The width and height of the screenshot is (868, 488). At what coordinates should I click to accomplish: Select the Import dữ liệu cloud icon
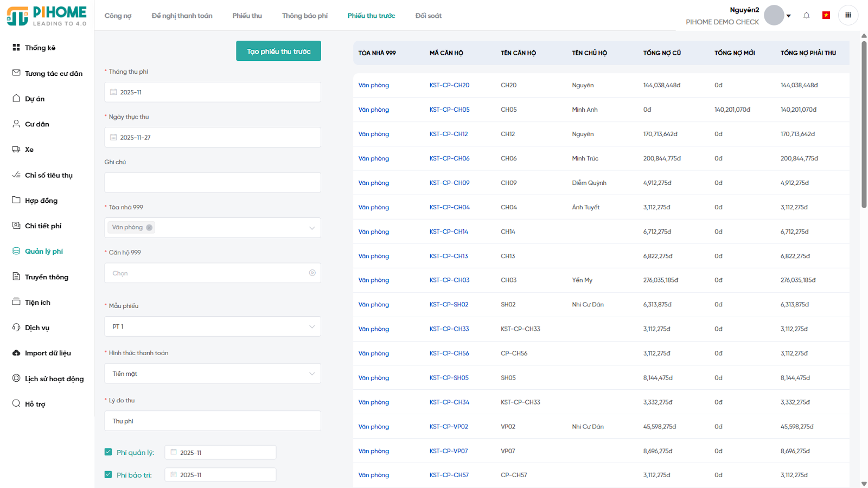pyautogui.click(x=16, y=353)
